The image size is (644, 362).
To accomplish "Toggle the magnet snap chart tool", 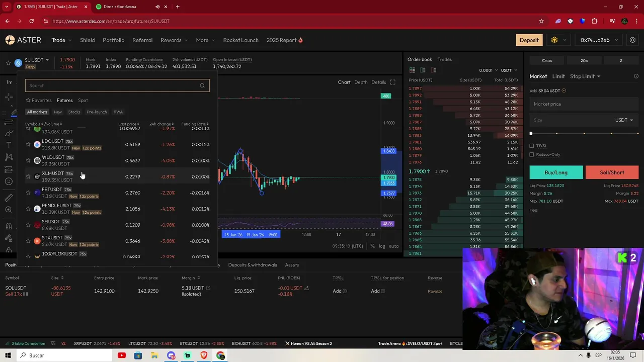I will [x=9, y=226].
